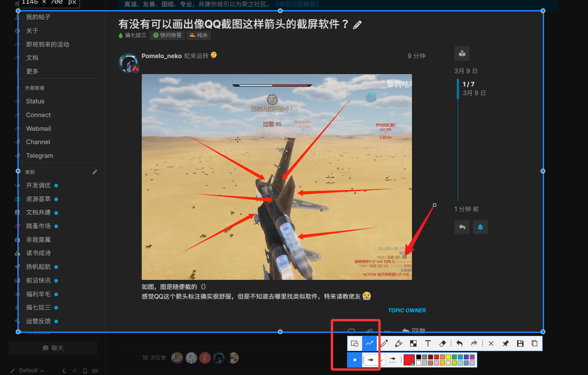Edit the topic title with pencil icon
Screen dimensions: 588x375
point(357,25)
